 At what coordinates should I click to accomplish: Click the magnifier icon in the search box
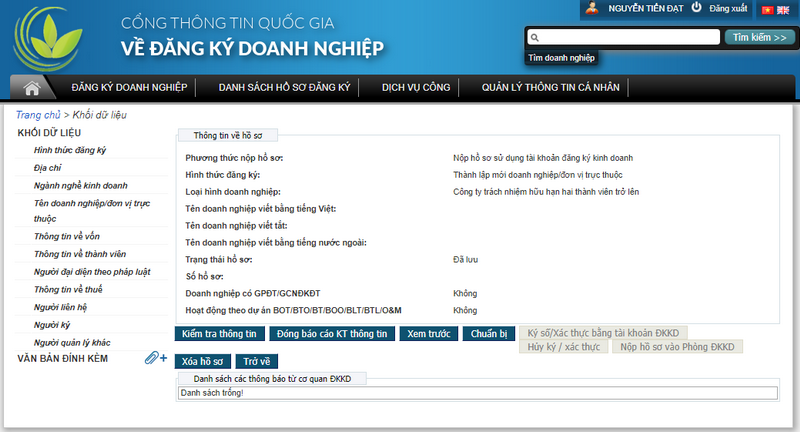pyautogui.click(x=535, y=37)
